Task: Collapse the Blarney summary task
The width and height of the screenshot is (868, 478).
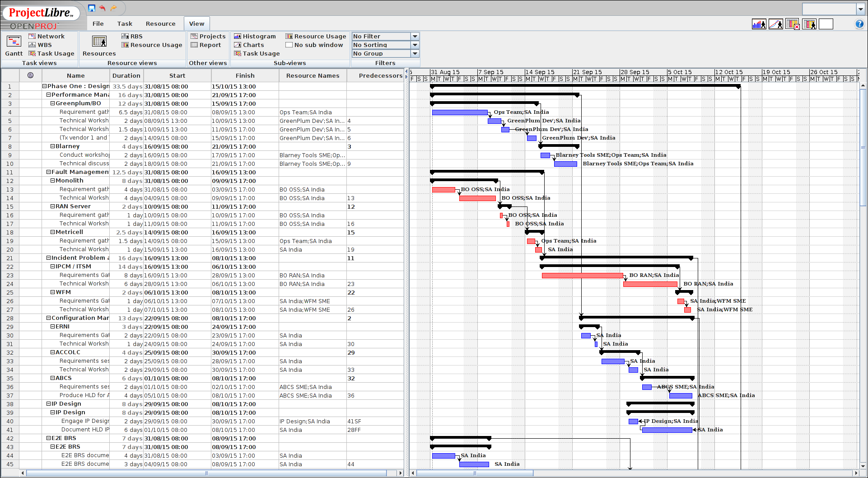Action: pyautogui.click(x=53, y=146)
